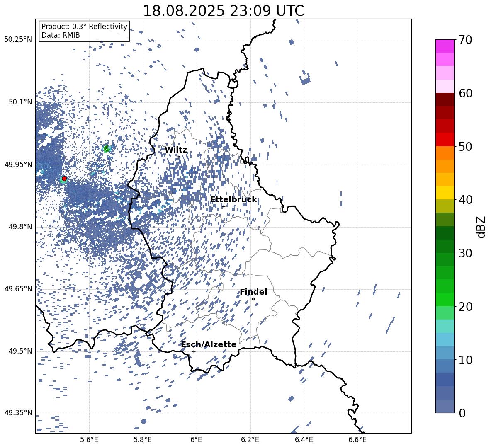Click the Findel cross marker
This screenshot has height=448, width=491.
(253, 299)
